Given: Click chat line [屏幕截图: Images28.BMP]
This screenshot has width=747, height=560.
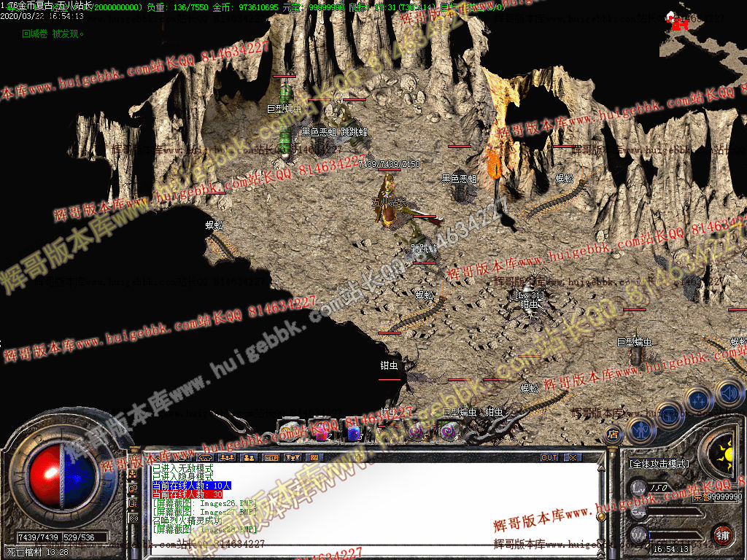Looking at the screenshot, I should click(205, 529).
